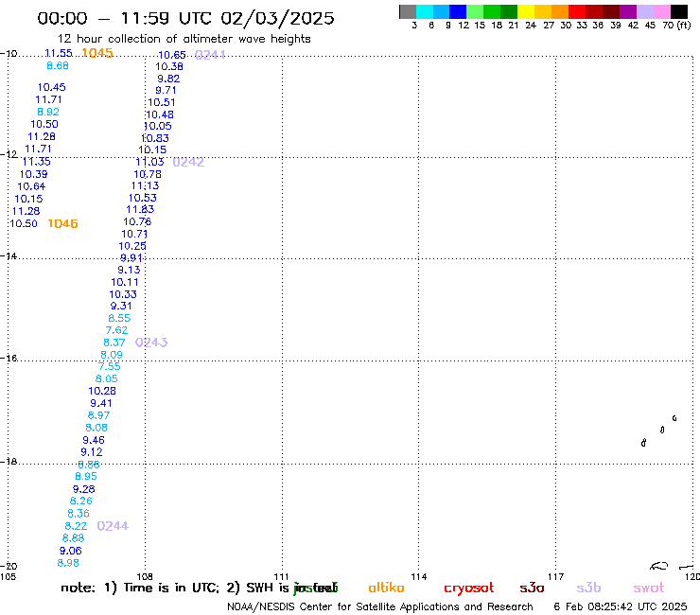Click the purple 42 ft legend swatch

(627, 11)
